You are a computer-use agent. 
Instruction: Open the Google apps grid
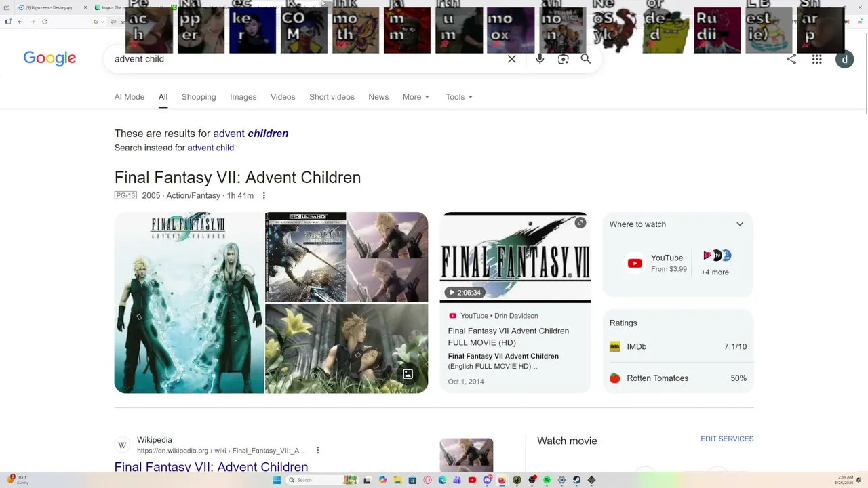coord(817,59)
